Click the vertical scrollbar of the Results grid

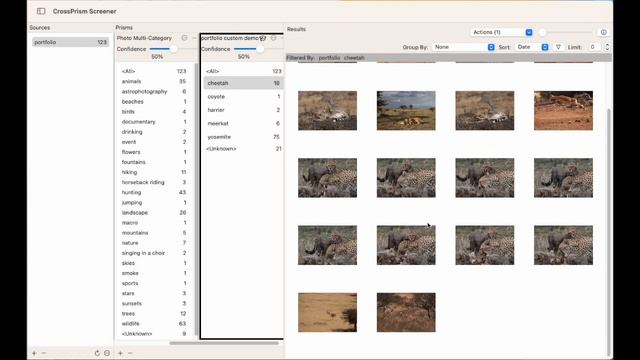click(609, 231)
